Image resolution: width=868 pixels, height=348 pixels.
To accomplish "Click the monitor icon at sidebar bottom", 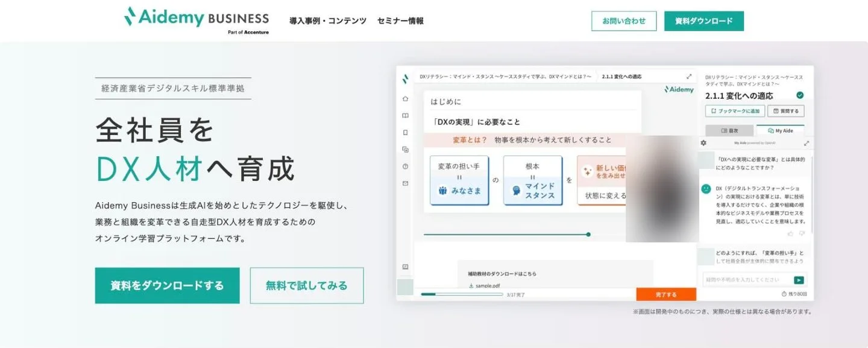I will (405, 267).
